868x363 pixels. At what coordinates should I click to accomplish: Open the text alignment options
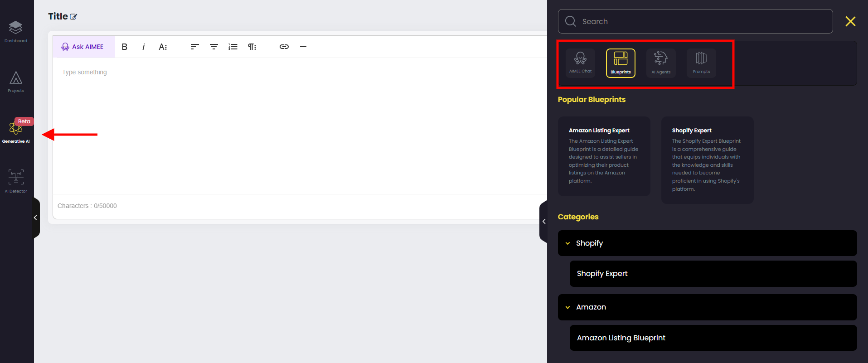(x=194, y=47)
